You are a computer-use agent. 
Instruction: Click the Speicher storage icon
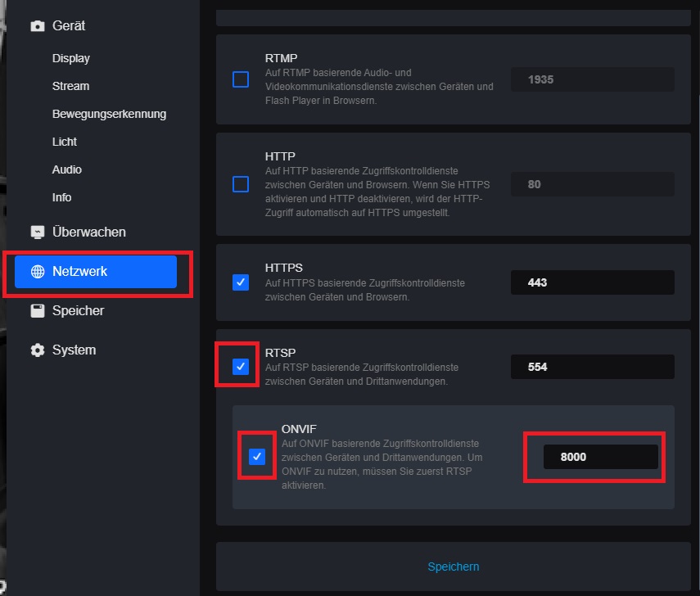tap(37, 311)
